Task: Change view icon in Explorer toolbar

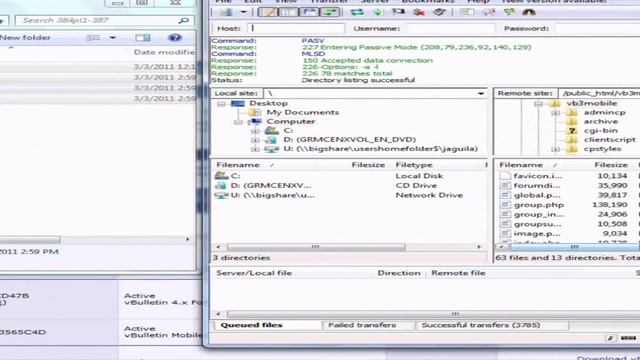Action: click(x=93, y=38)
